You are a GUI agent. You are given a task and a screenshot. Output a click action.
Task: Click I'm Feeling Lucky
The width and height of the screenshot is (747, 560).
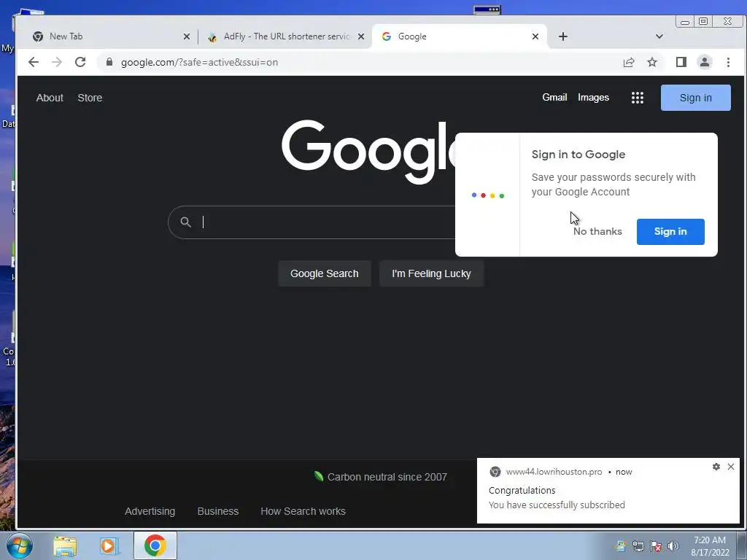click(431, 274)
